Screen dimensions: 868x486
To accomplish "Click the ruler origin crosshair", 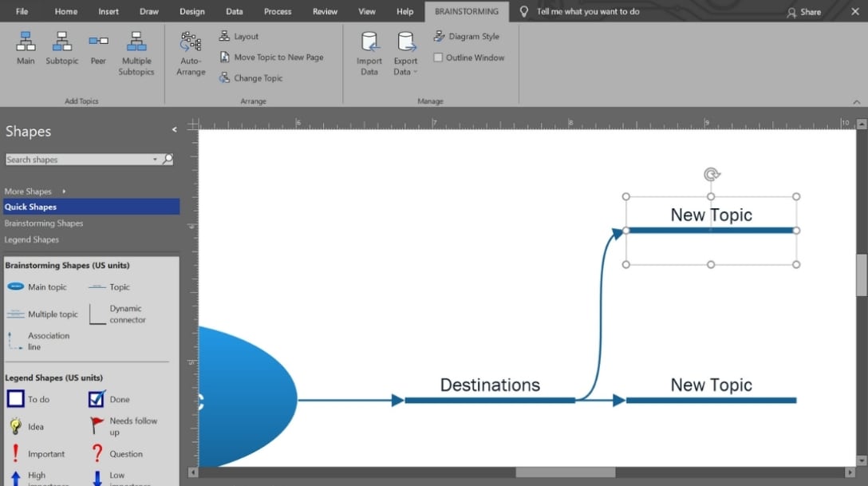I will 192,124.
